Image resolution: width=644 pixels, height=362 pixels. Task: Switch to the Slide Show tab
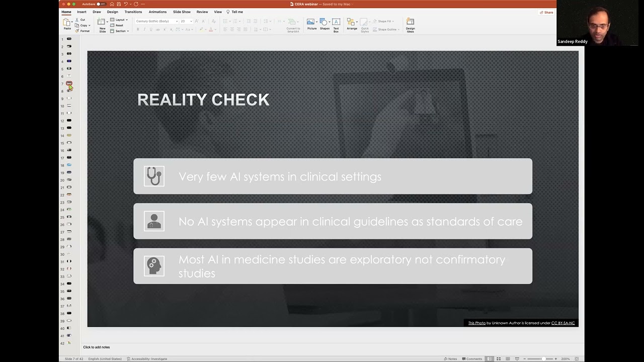coord(182,12)
